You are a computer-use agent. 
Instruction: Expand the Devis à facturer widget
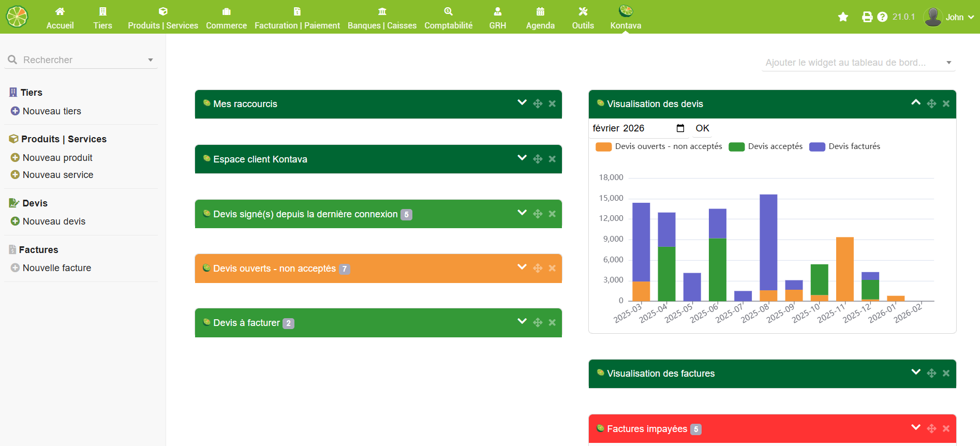[522, 322]
